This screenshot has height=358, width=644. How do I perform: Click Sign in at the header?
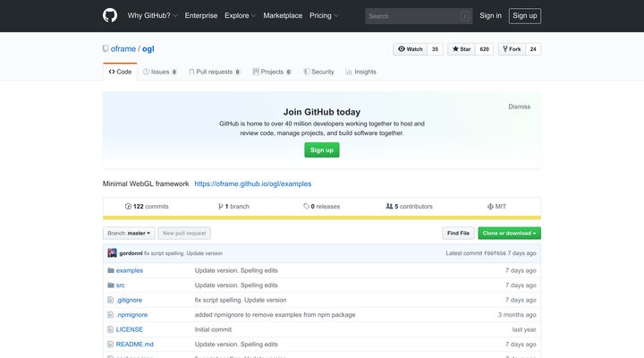click(x=490, y=15)
